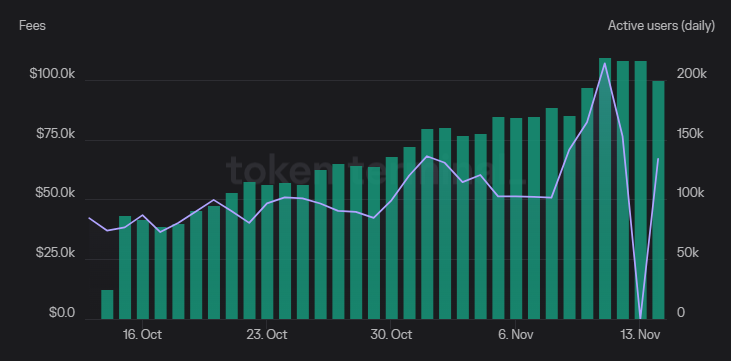Select the 150k active users label
Image resolution: width=731 pixels, height=361 pixels.
pyautogui.click(x=691, y=134)
